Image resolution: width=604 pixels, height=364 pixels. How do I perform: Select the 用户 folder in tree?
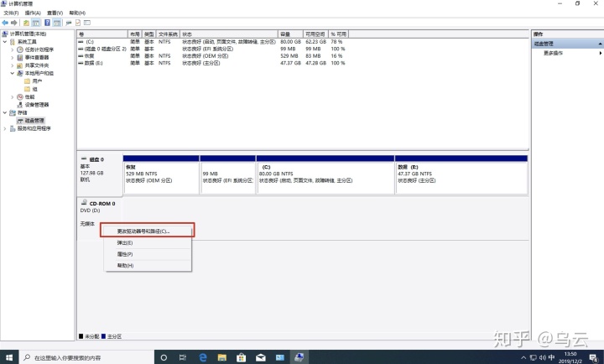[33, 81]
